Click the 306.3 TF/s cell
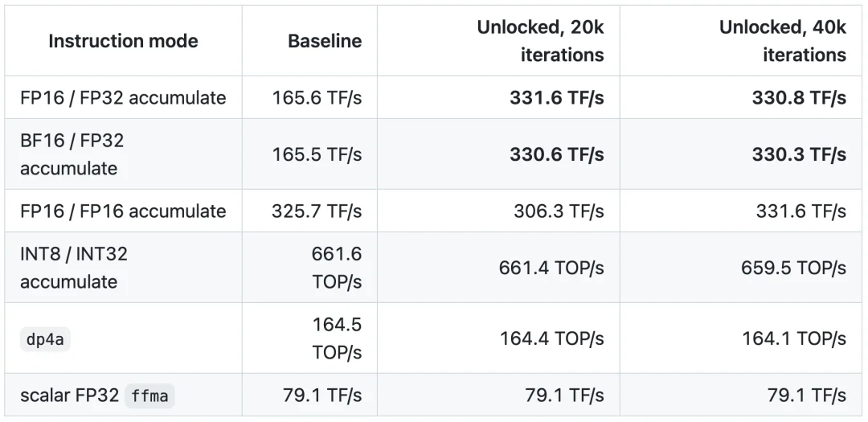 (x=559, y=211)
